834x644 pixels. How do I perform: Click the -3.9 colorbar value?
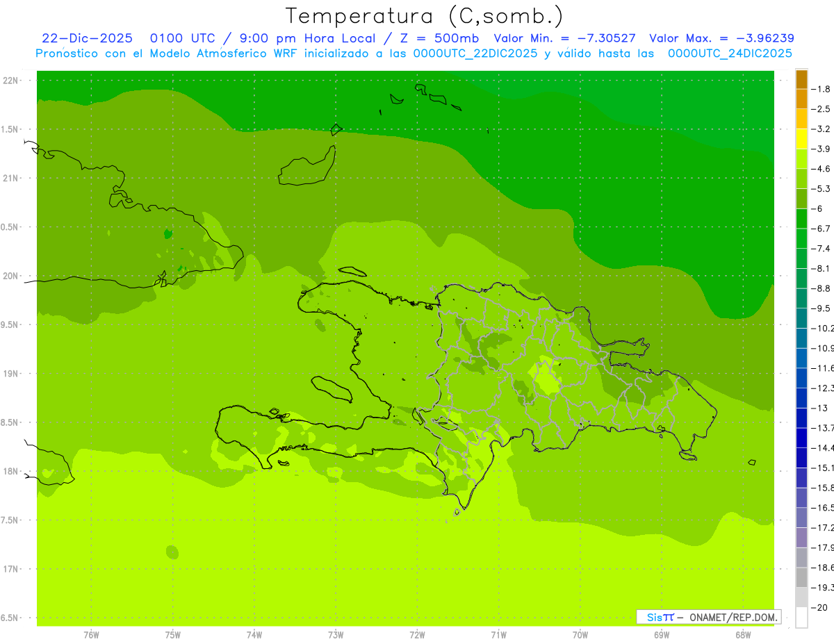click(x=821, y=149)
